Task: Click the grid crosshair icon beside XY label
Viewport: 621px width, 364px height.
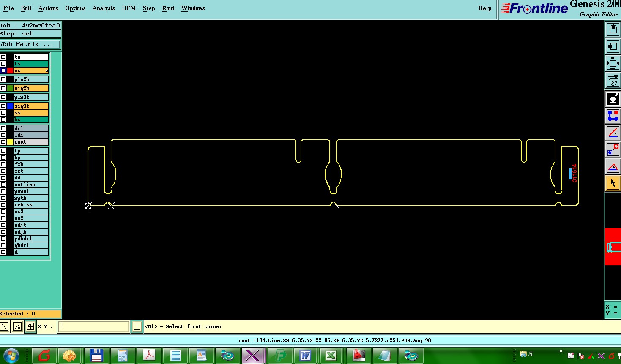Action: click(x=30, y=326)
